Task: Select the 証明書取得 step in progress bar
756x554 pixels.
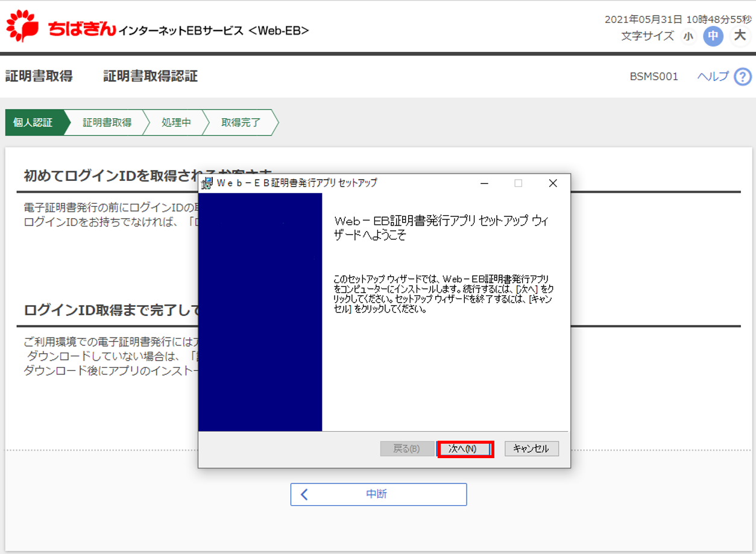Action: point(107,122)
